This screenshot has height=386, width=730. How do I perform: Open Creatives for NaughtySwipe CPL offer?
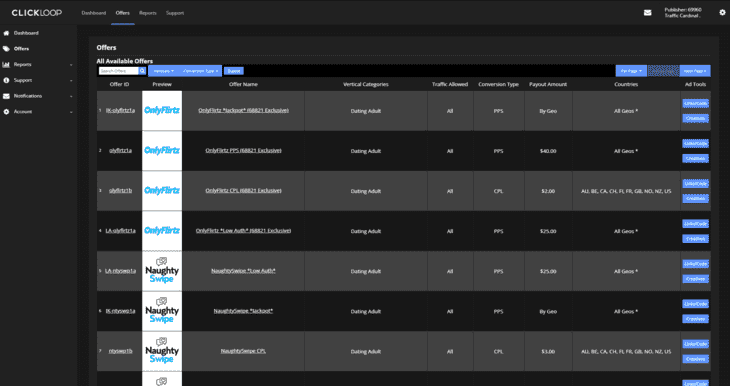696,359
